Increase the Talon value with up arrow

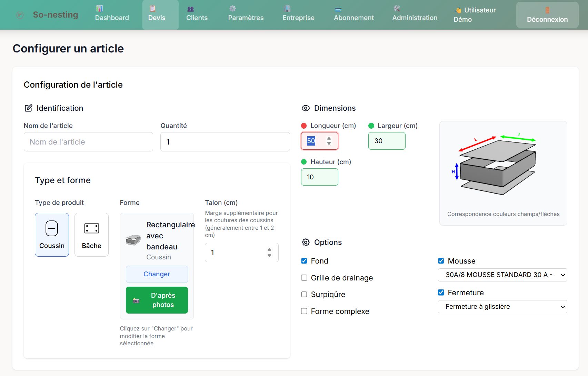269,249
